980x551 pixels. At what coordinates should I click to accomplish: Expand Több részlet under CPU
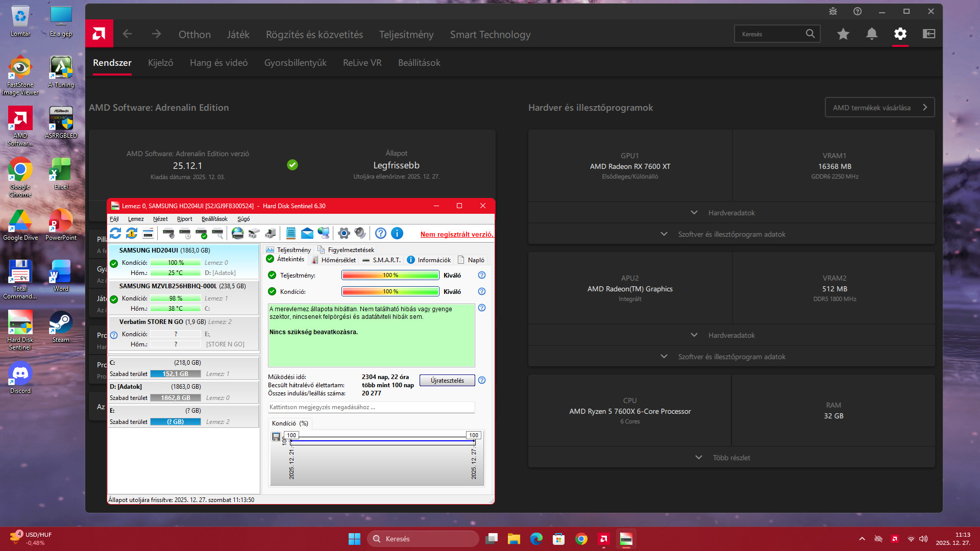731,458
